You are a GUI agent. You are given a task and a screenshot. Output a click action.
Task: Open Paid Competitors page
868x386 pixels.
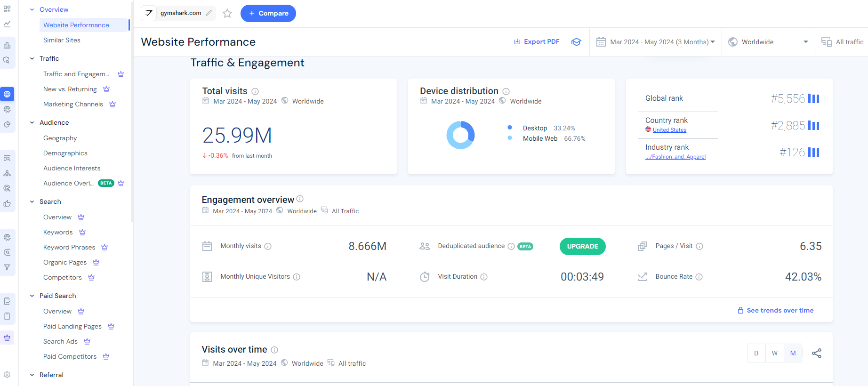70,356
